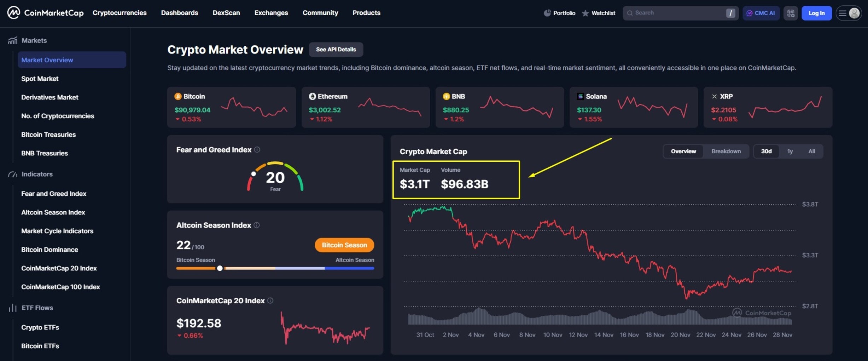This screenshot has width=868, height=361.
Task: Open Portfolio using the pie chart icon
Action: click(547, 13)
